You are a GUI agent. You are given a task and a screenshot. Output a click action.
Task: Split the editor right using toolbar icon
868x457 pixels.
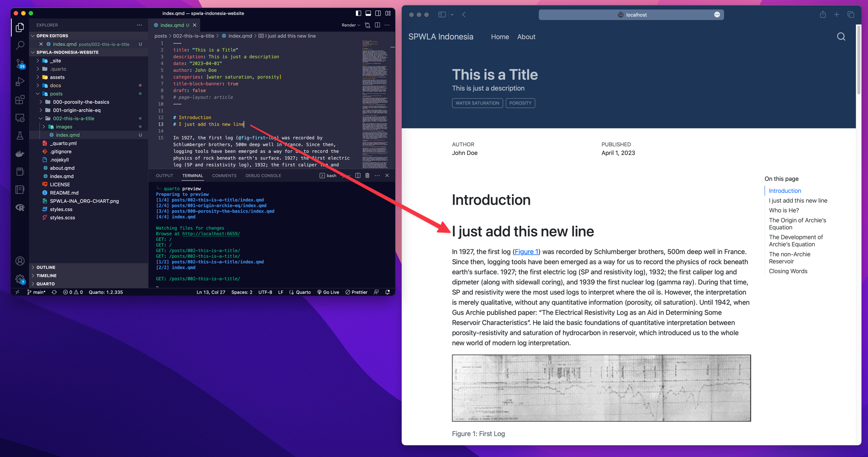point(377,25)
